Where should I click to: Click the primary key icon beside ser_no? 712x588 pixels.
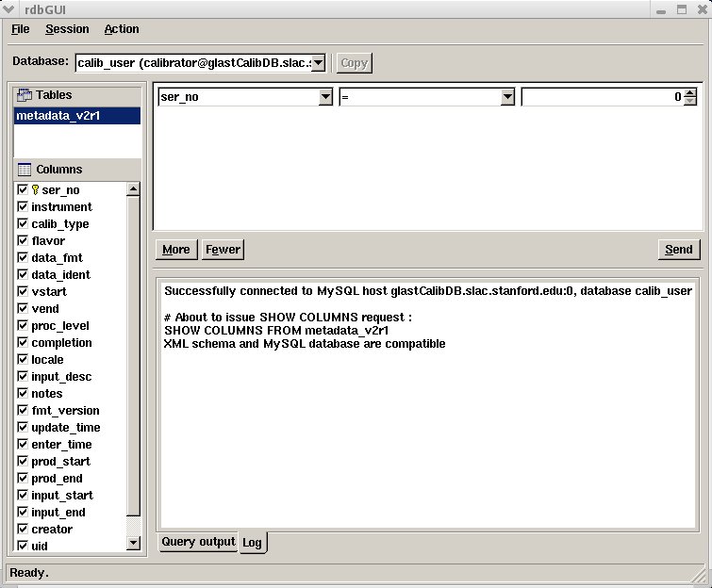click(x=36, y=190)
